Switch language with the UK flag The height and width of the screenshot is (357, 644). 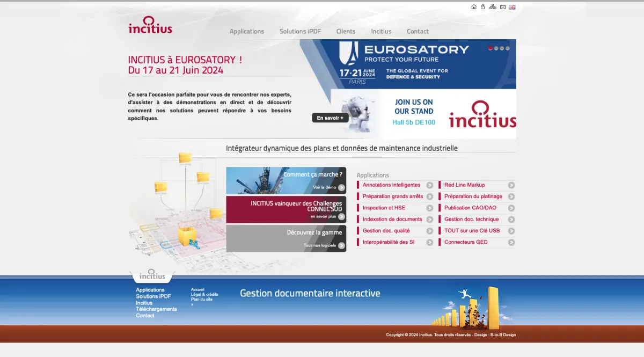click(512, 7)
